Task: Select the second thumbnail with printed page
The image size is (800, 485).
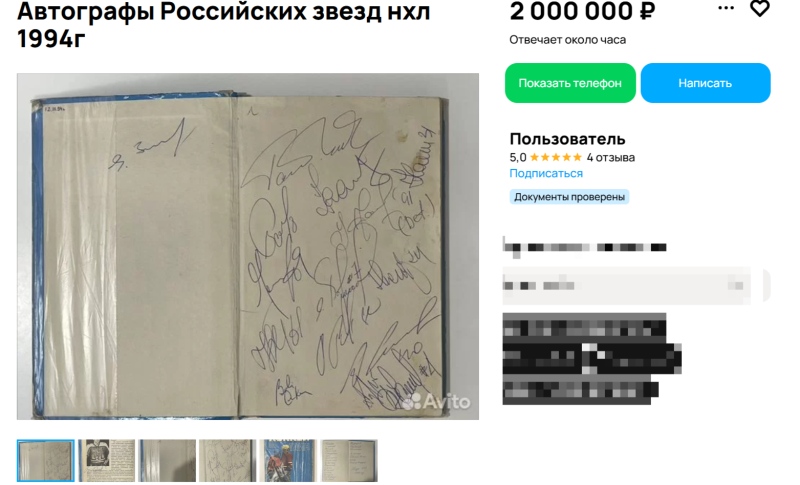Action: [x=106, y=461]
